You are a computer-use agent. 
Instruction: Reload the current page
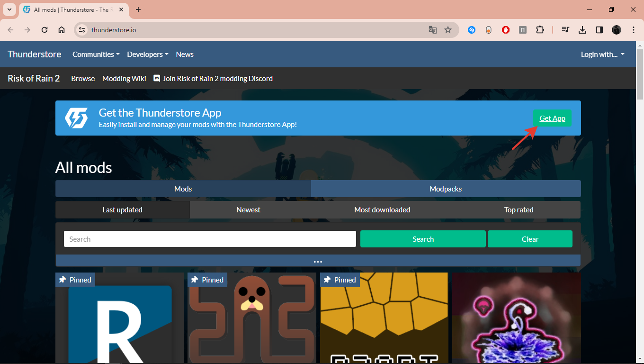coord(45,30)
